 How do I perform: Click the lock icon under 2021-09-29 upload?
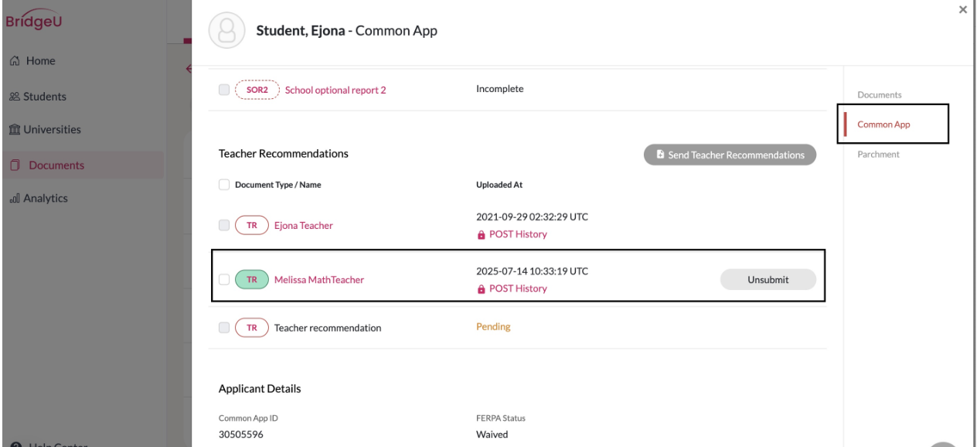482,235
